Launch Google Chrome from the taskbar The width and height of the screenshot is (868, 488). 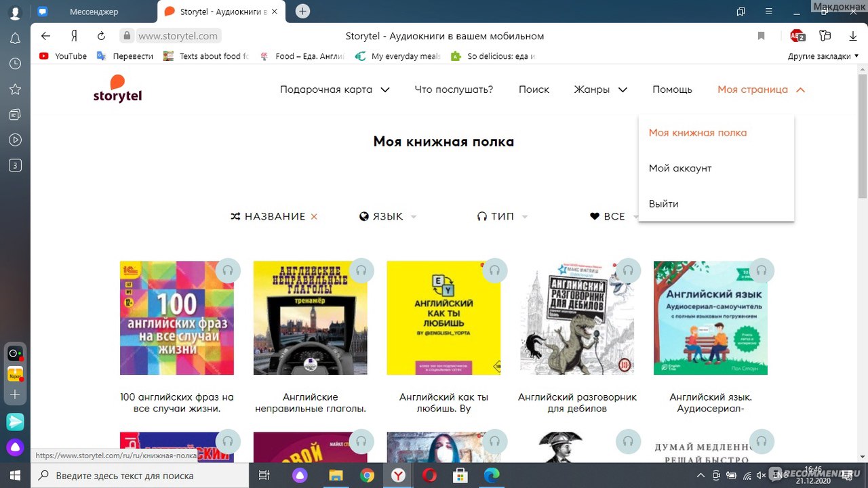(367, 475)
